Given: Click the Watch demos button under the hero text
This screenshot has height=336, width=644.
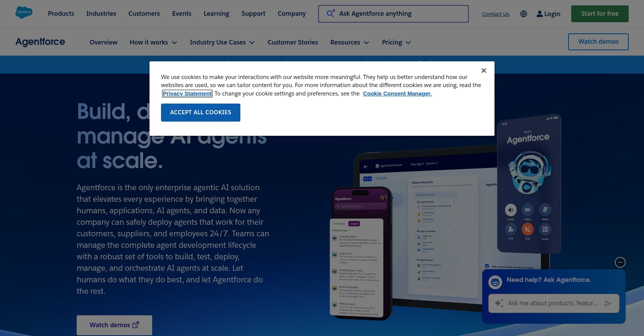Looking at the screenshot, I should coord(114,325).
